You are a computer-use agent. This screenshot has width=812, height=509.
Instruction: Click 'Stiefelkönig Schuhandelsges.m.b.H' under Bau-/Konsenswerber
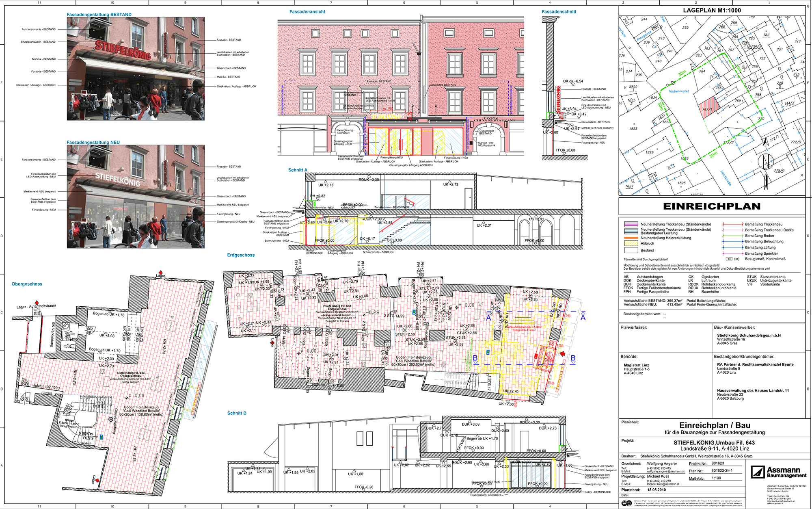pos(749,336)
